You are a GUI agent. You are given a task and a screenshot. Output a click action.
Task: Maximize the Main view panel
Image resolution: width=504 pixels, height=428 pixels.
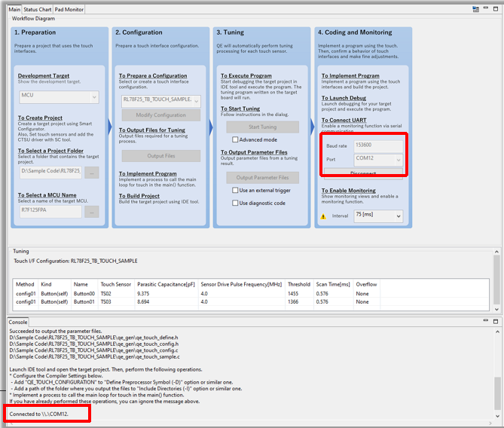pyautogui.click(x=497, y=9)
